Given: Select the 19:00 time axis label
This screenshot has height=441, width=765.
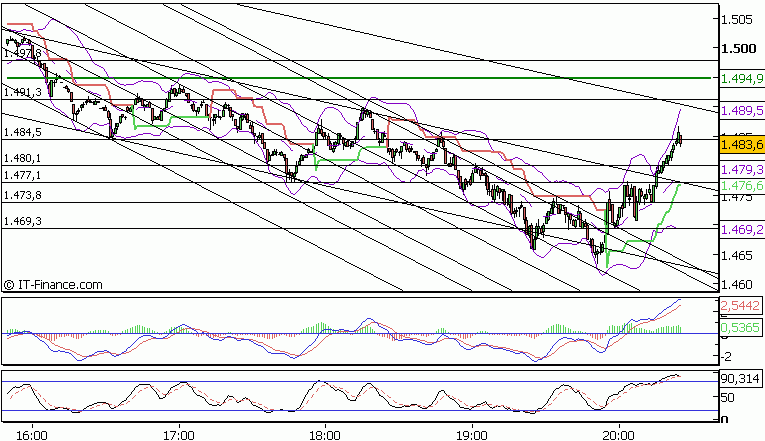Looking at the screenshot, I should pos(471,435).
